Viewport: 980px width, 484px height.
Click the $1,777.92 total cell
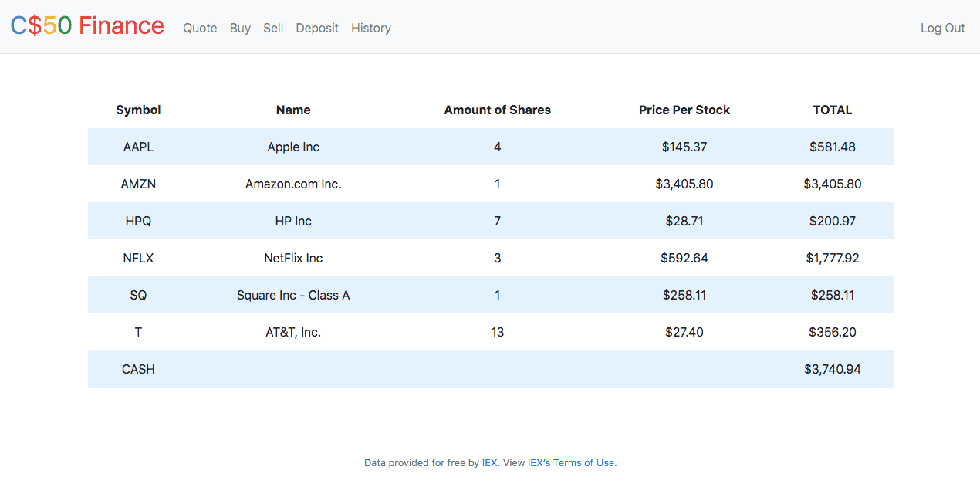click(x=833, y=258)
